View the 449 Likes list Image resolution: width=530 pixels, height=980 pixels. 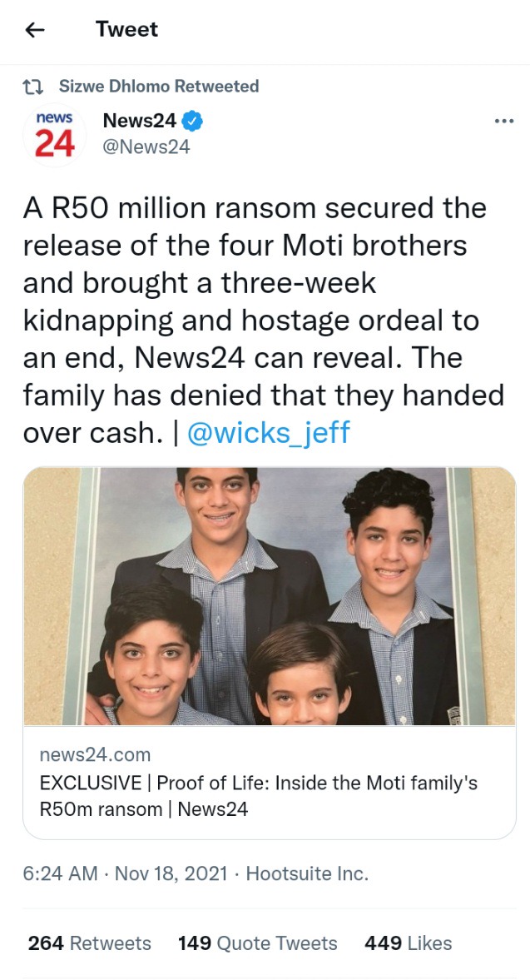click(409, 943)
